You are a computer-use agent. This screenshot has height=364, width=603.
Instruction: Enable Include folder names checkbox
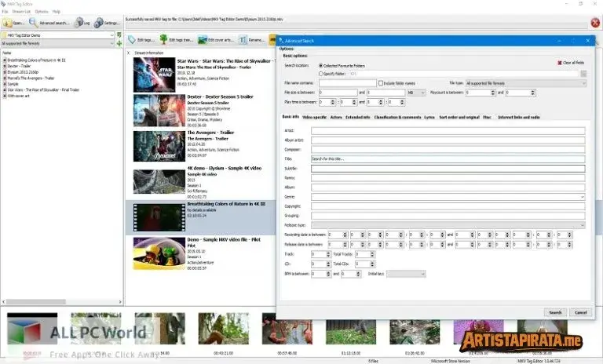(381, 83)
